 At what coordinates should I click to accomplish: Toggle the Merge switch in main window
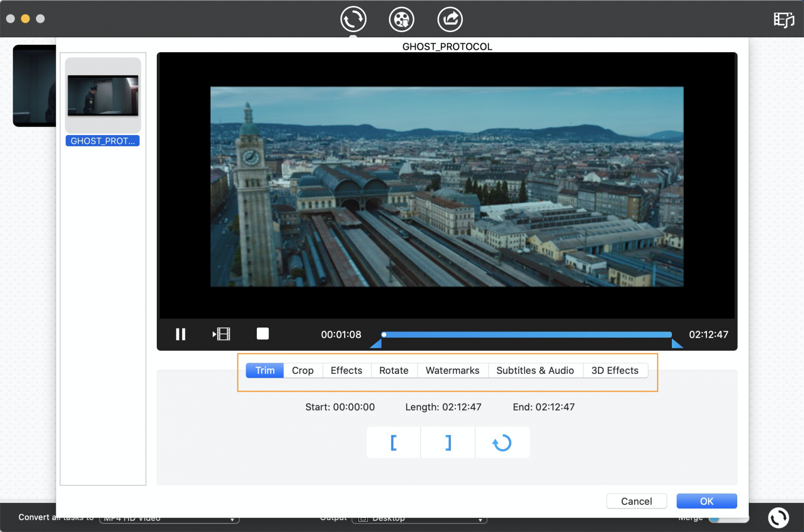point(729,519)
